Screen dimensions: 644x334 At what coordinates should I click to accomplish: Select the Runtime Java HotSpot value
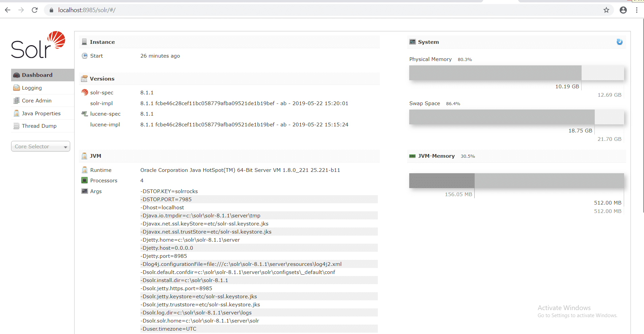(240, 170)
